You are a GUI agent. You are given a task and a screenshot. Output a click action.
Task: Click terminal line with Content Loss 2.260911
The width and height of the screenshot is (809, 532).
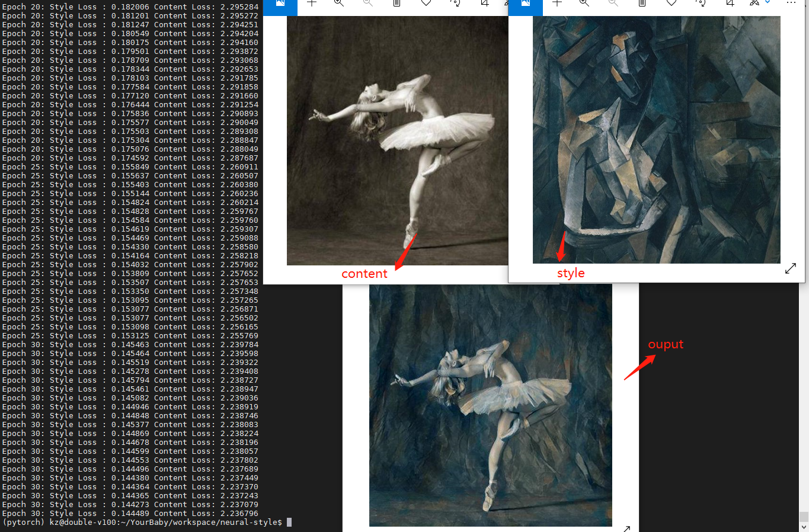click(130, 167)
